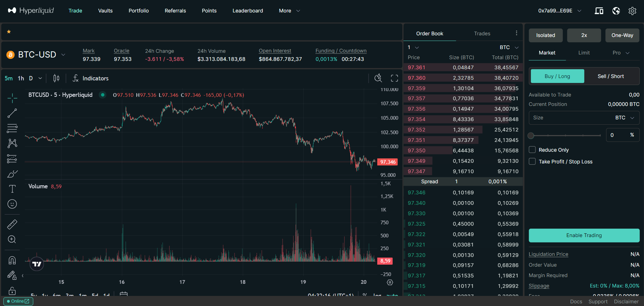
Task: Toggle magnet mode for drawings
Action: (x=12, y=260)
